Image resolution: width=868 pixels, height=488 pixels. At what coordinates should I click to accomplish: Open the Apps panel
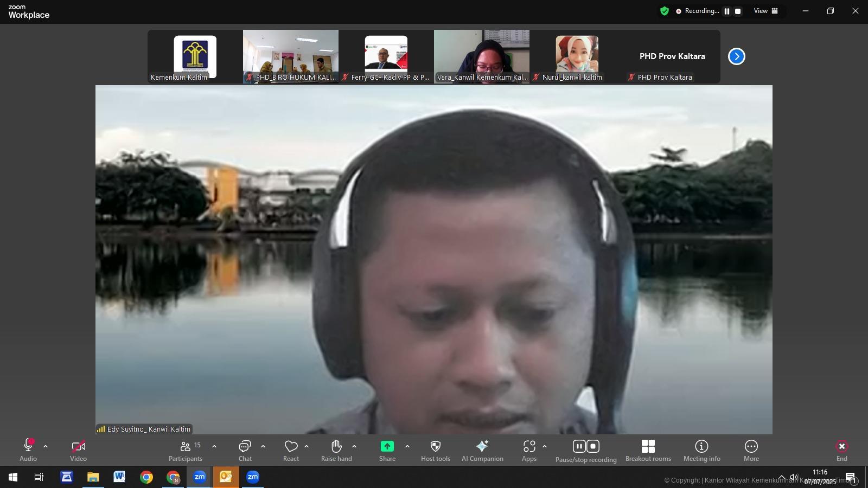tap(529, 450)
